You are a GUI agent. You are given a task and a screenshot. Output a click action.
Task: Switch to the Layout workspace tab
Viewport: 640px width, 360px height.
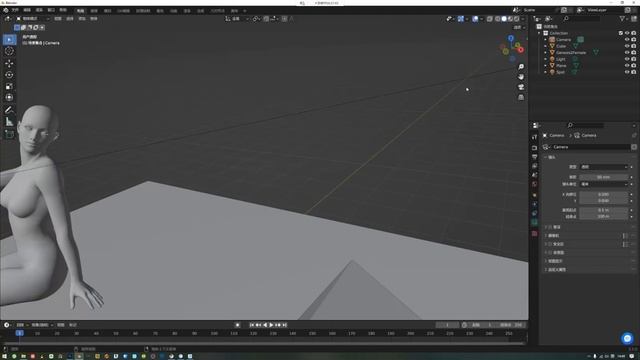(80, 11)
